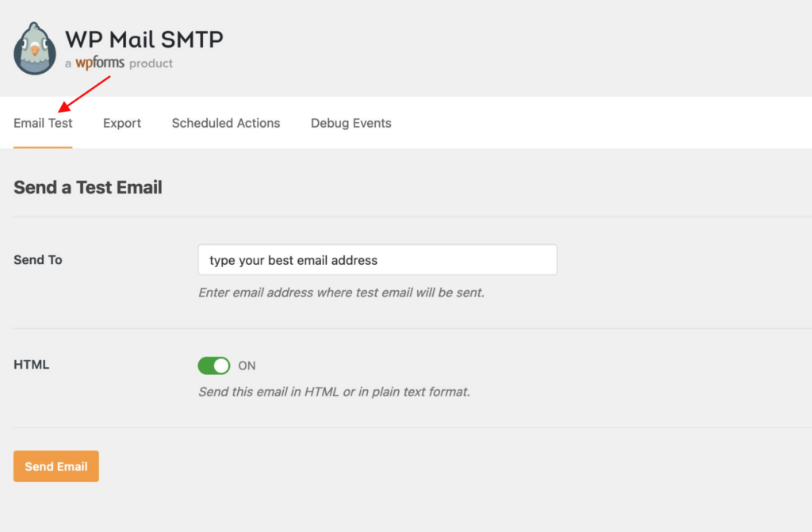Click the Send To field label
The height and width of the screenshot is (532, 812).
pos(38,259)
